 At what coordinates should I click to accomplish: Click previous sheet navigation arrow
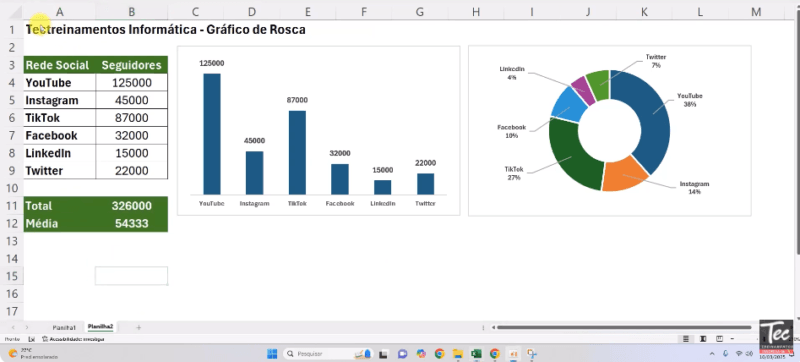[13, 327]
